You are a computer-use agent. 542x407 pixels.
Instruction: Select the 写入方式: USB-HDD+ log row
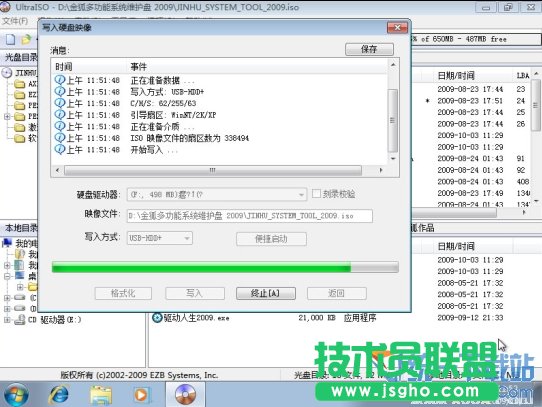(220, 92)
